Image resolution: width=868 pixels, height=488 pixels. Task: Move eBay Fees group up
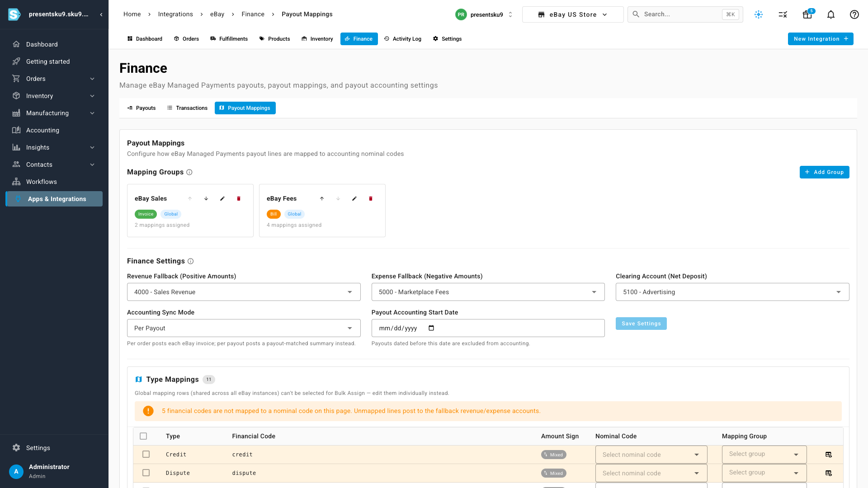click(x=322, y=199)
